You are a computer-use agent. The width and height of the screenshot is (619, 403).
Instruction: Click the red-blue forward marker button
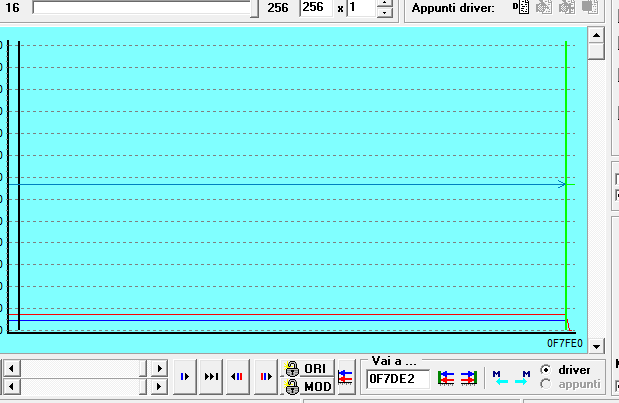point(265,377)
